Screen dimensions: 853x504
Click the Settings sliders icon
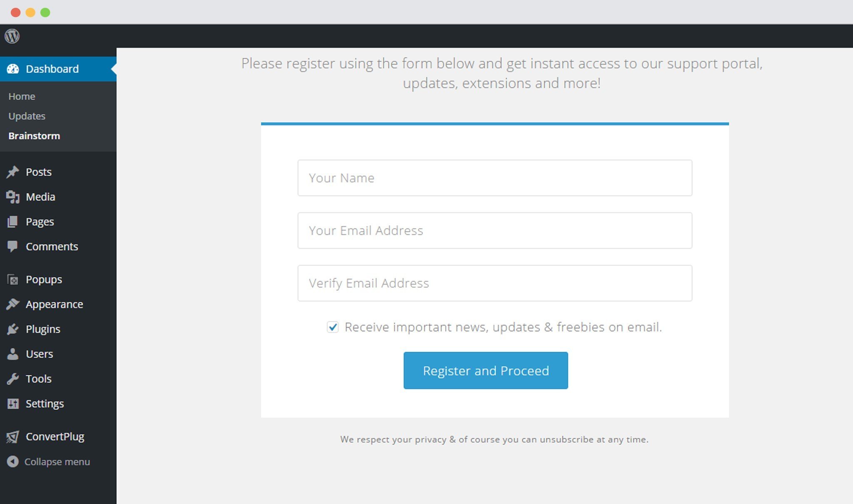tap(13, 404)
